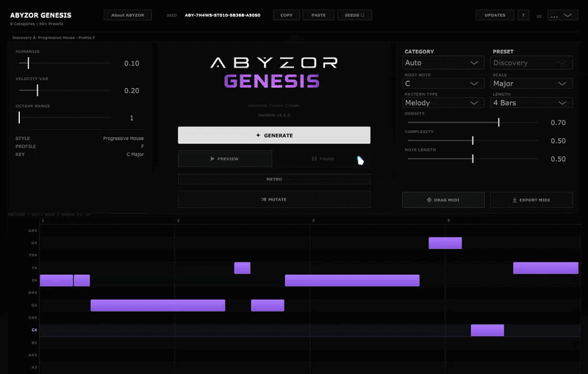Start the pattern Preview playback
The image size is (588, 374).
tap(225, 159)
